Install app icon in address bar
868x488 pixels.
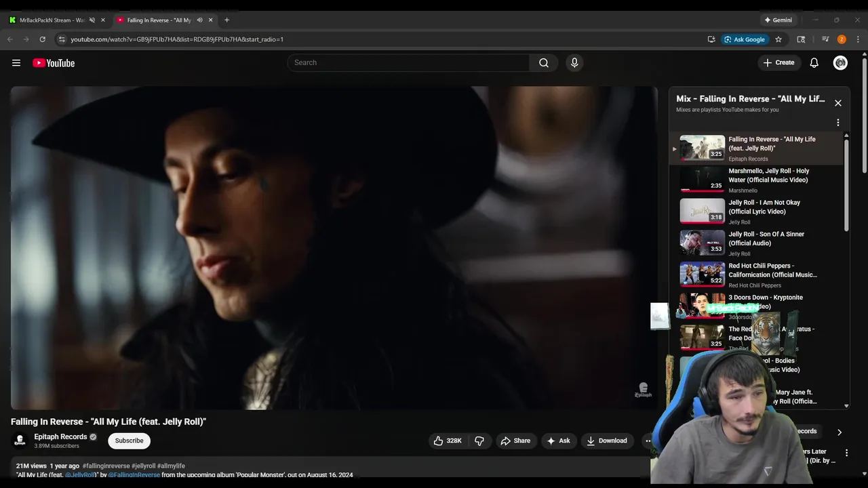pyautogui.click(x=711, y=39)
